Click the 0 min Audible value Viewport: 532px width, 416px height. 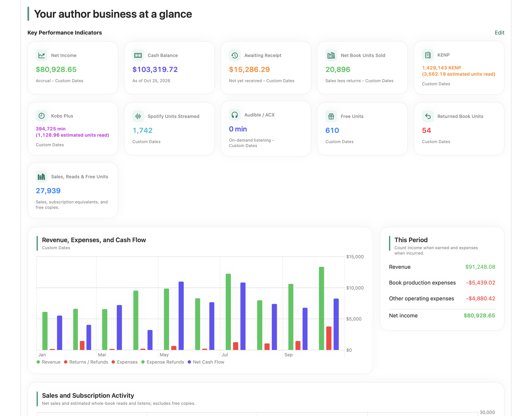[238, 129]
